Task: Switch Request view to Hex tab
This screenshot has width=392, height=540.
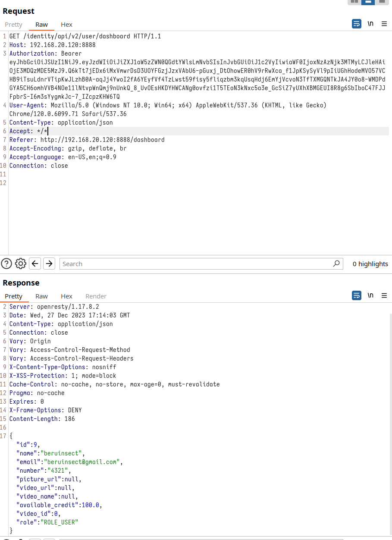Action: pos(66,25)
